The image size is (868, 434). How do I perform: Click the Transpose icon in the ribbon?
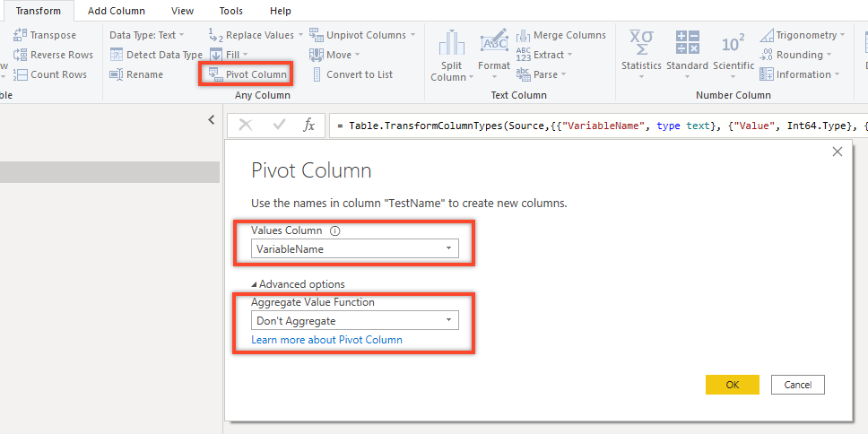tap(21, 35)
